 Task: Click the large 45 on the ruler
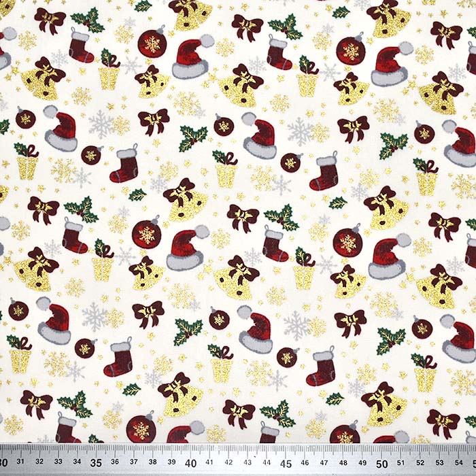click(x=288, y=464)
